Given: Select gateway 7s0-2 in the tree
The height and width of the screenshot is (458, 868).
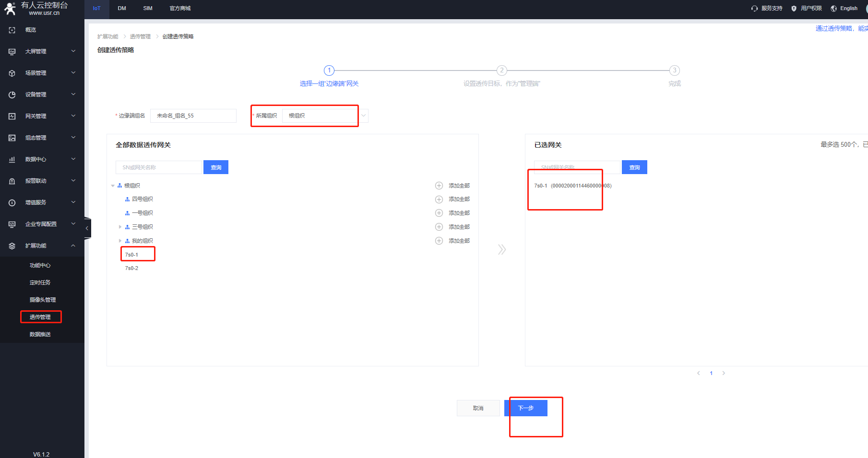Looking at the screenshot, I should coord(131,268).
